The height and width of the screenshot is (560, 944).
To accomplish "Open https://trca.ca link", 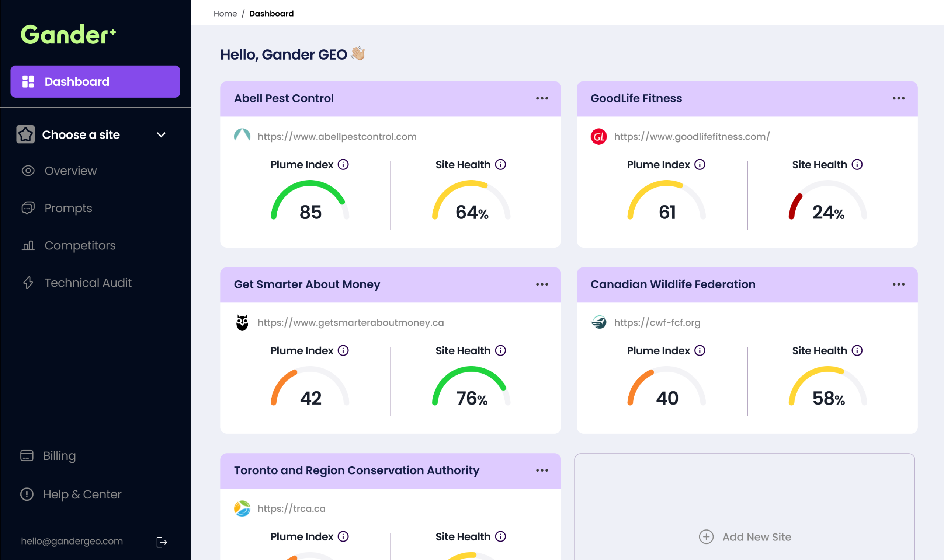I will [x=291, y=509].
